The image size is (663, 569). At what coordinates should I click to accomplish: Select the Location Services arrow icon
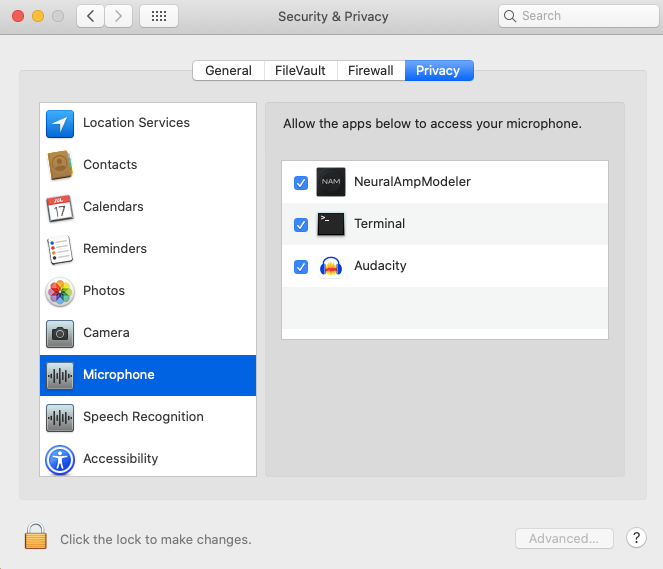[60, 124]
